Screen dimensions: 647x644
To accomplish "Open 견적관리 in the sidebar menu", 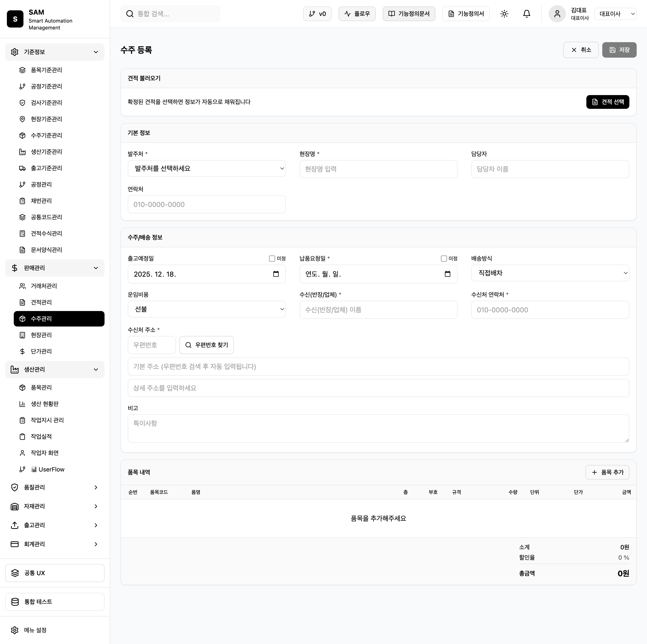I will [x=41, y=302].
